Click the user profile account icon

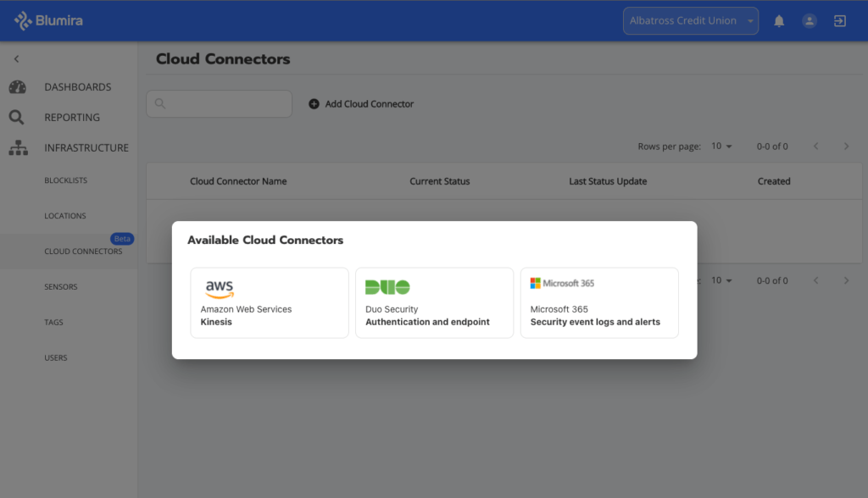click(810, 20)
